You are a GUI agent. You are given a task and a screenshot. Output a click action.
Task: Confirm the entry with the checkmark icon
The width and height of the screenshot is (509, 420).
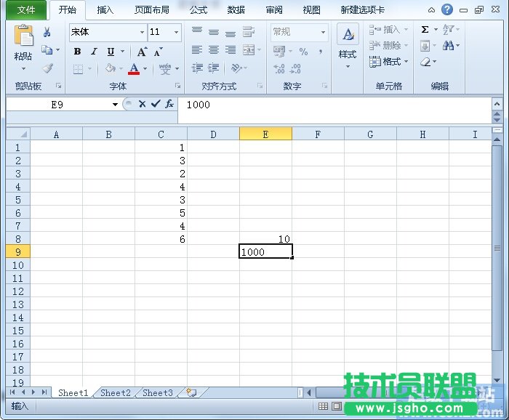click(156, 105)
